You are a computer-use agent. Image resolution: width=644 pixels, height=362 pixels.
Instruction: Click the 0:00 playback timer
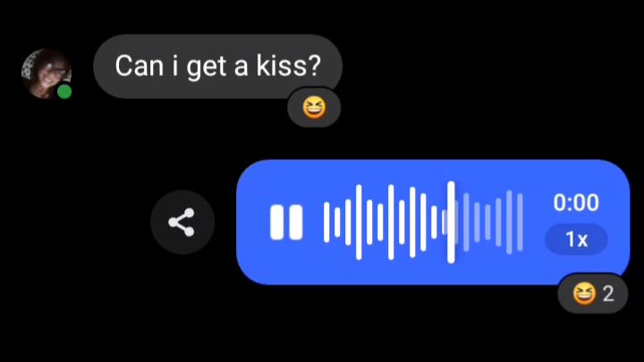[576, 203]
